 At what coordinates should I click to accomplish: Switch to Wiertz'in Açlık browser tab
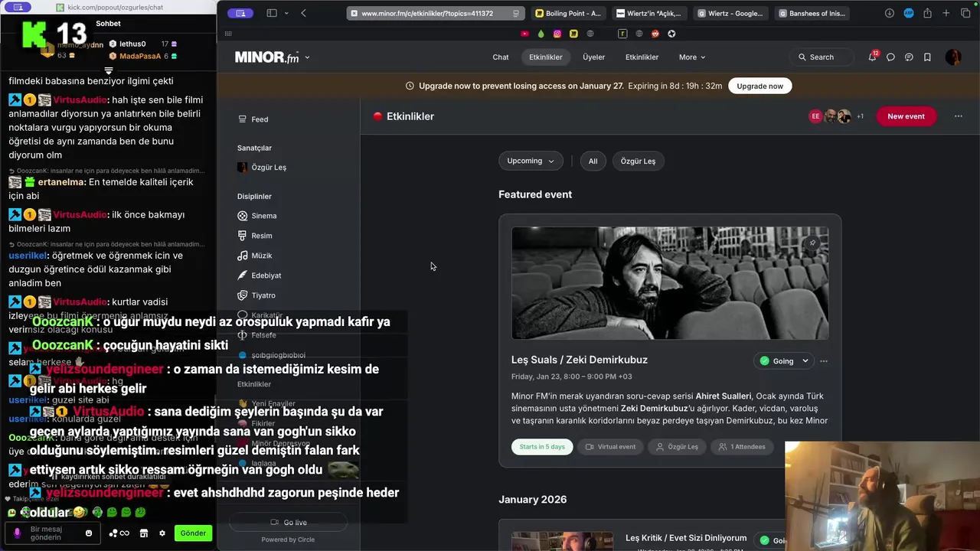click(648, 13)
